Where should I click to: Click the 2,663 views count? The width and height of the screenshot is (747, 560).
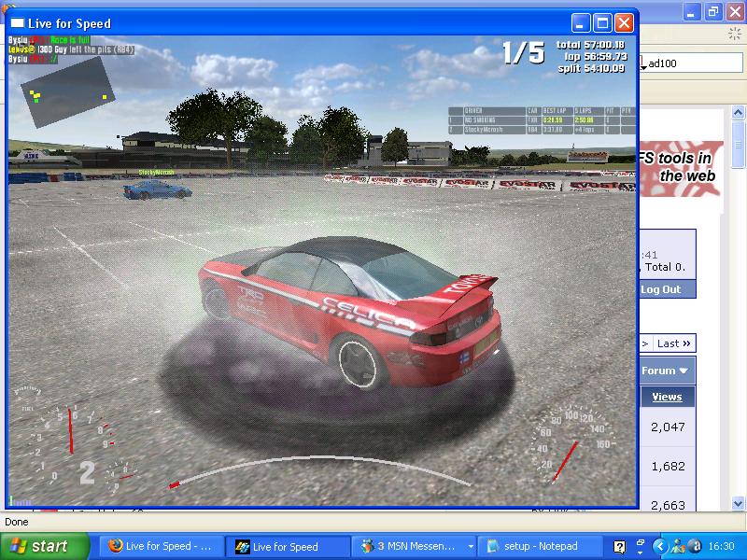point(668,505)
